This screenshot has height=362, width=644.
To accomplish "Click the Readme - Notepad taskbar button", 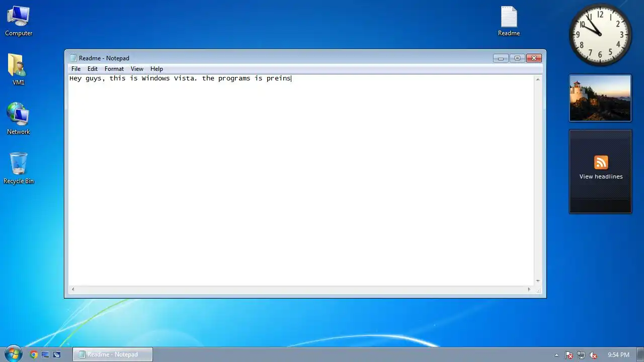I will coord(113,354).
